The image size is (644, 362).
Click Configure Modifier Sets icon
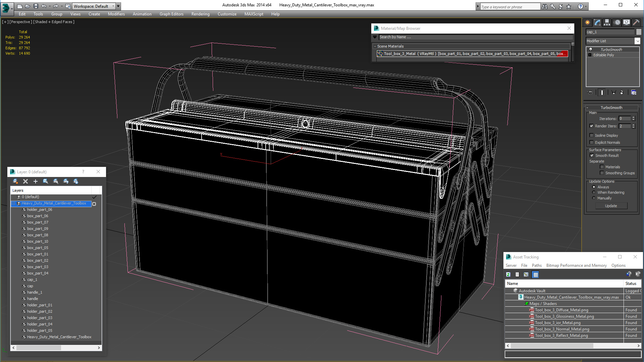tap(634, 93)
